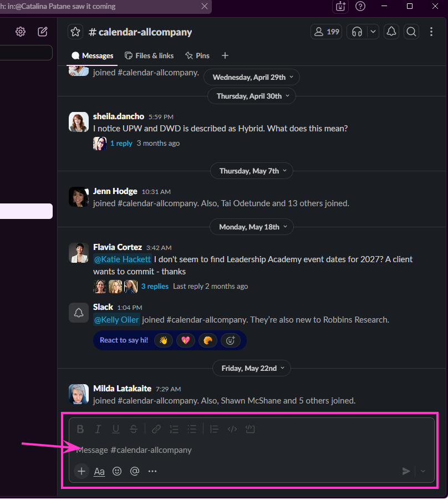Open the notification bell settings

click(x=391, y=32)
